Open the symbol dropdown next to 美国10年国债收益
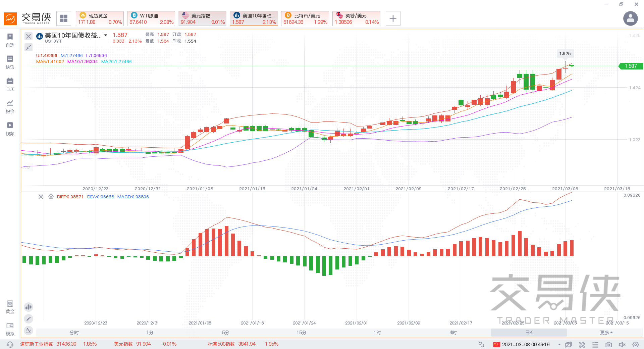This screenshot has height=349, width=644. 106,35
